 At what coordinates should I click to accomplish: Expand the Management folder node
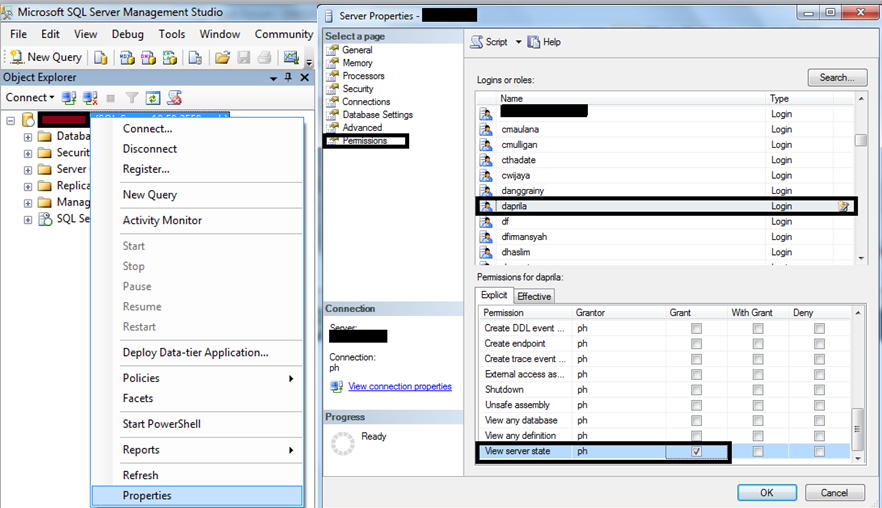coord(28,203)
